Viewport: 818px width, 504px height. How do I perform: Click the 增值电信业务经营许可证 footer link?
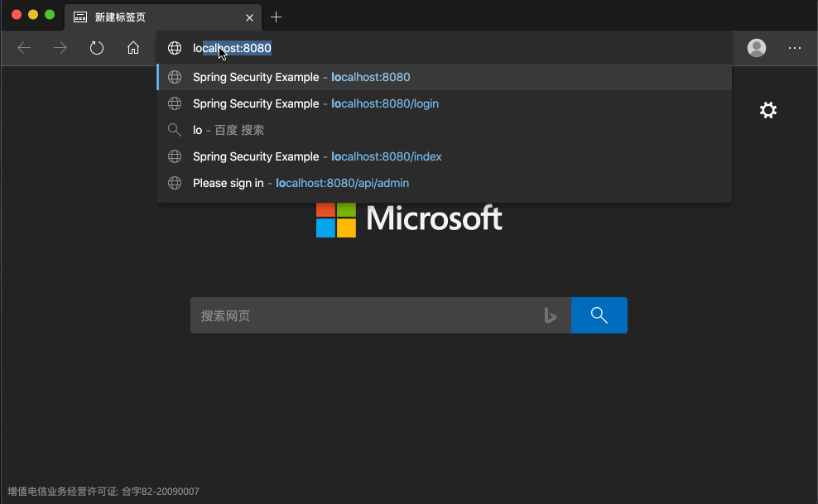103,492
